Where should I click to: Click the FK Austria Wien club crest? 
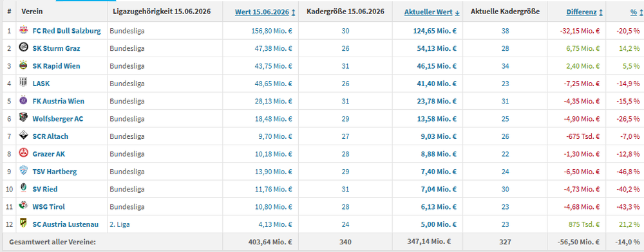[23, 101]
